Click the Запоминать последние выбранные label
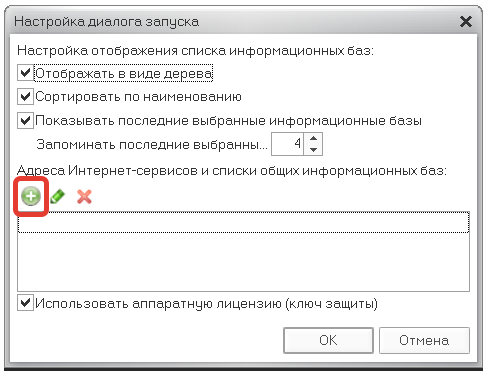 tap(152, 144)
